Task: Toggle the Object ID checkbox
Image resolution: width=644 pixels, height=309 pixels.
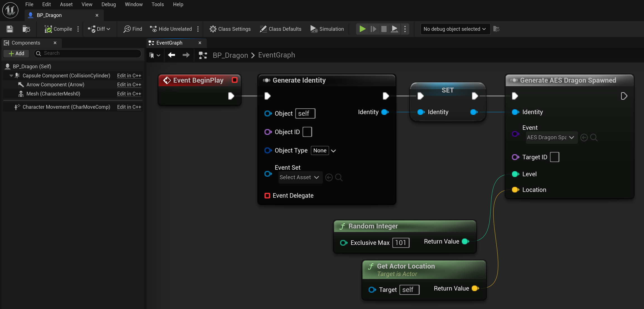Action: pos(307,132)
